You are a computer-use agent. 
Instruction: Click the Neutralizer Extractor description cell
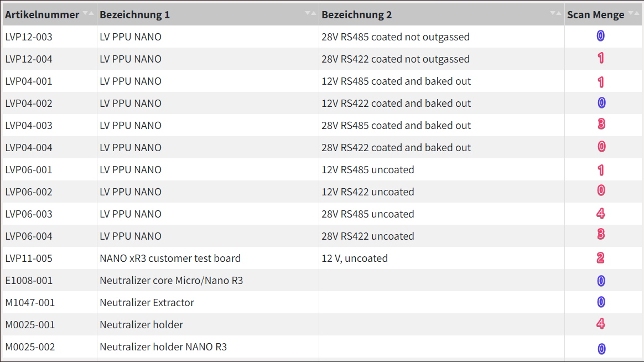click(147, 303)
